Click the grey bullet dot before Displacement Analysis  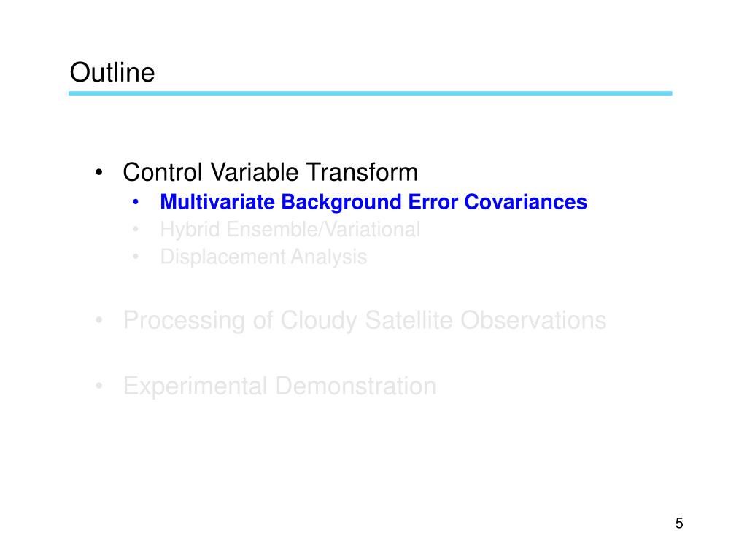(x=136, y=257)
